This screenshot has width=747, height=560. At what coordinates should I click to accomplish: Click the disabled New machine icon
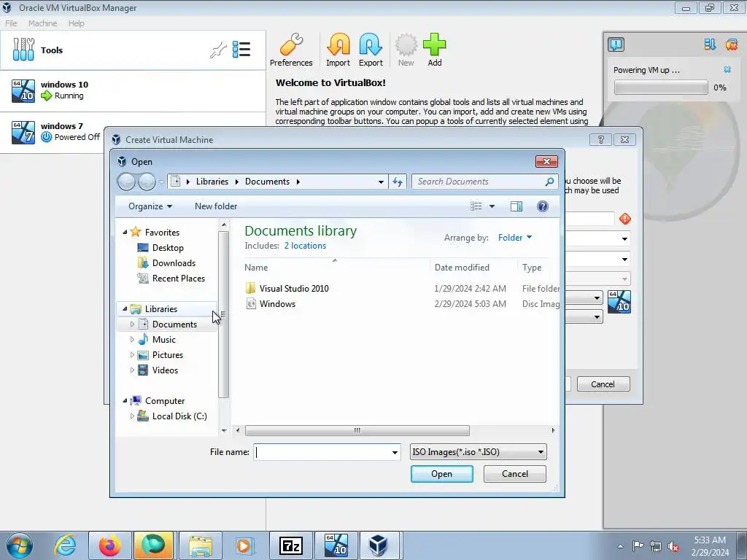click(406, 50)
